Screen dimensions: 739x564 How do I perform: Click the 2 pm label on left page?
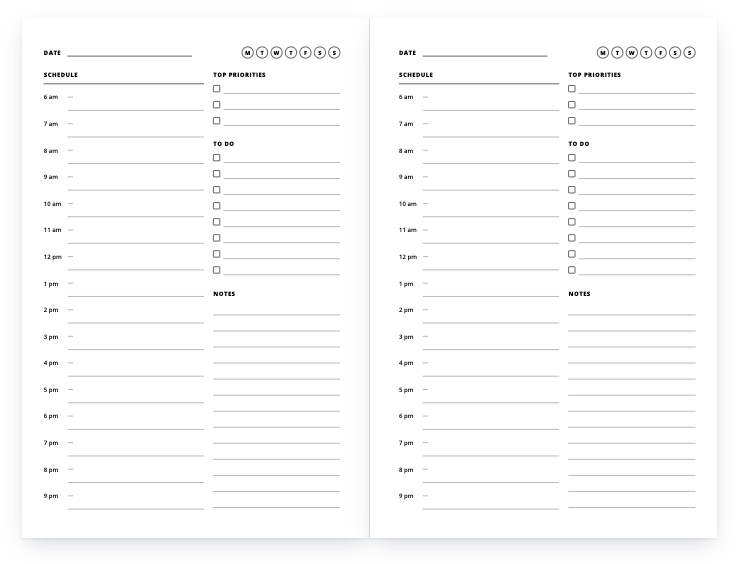pyautogui.click(x=51, y=310)
